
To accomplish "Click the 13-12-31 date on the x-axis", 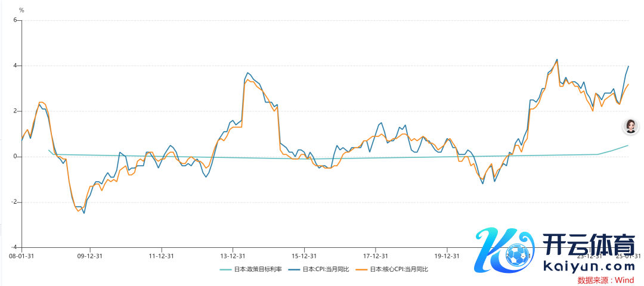I will pos(233,256).
